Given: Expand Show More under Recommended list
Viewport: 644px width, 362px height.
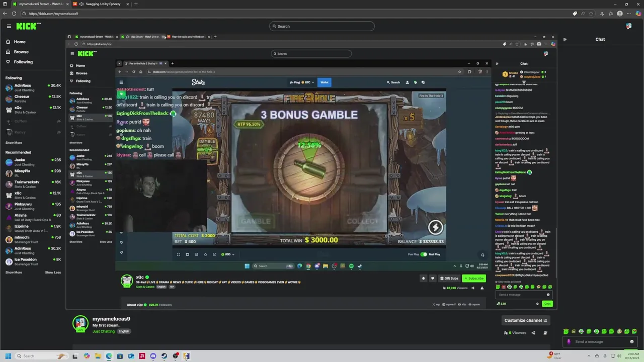Looking at the screenshot, I should [14, 273].
